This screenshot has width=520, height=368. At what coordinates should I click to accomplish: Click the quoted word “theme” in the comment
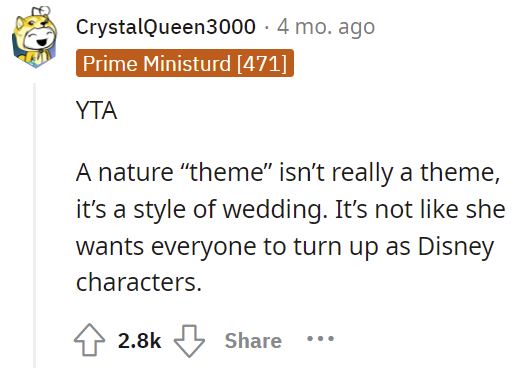pyautogui.click(x=226, y=172)
